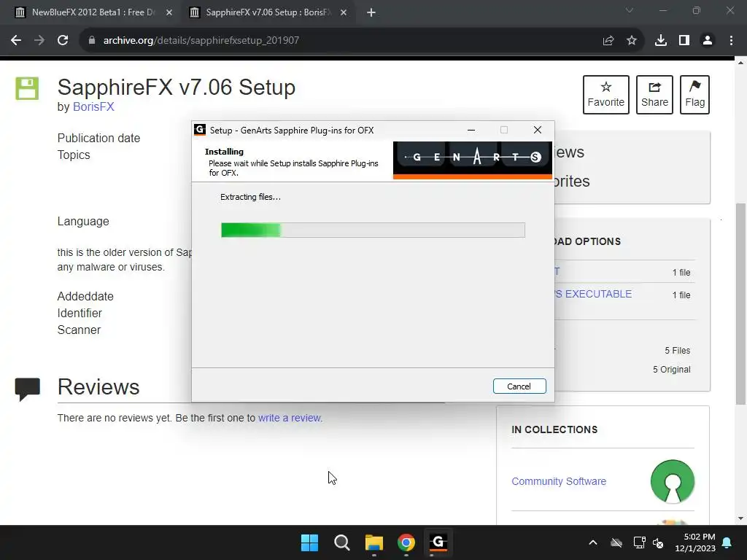Image resolution: width=747 pixels, height=560 pixels.
Task: Share this archive item
Action: [654, 94]
